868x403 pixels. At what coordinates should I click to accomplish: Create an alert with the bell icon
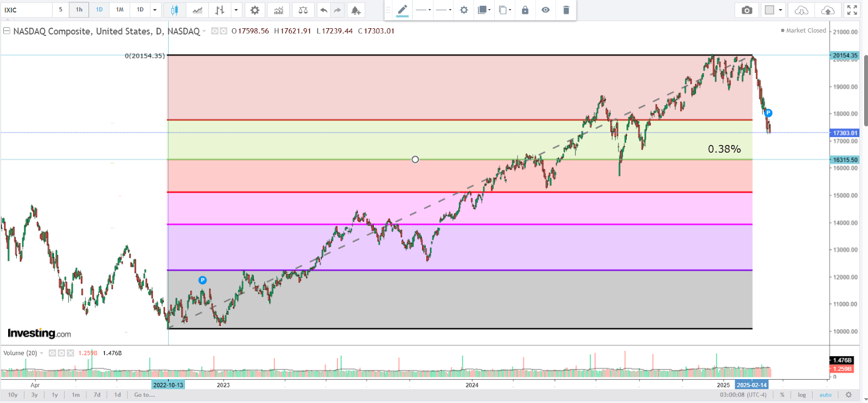pyautogui.click(x=356, y=10)
